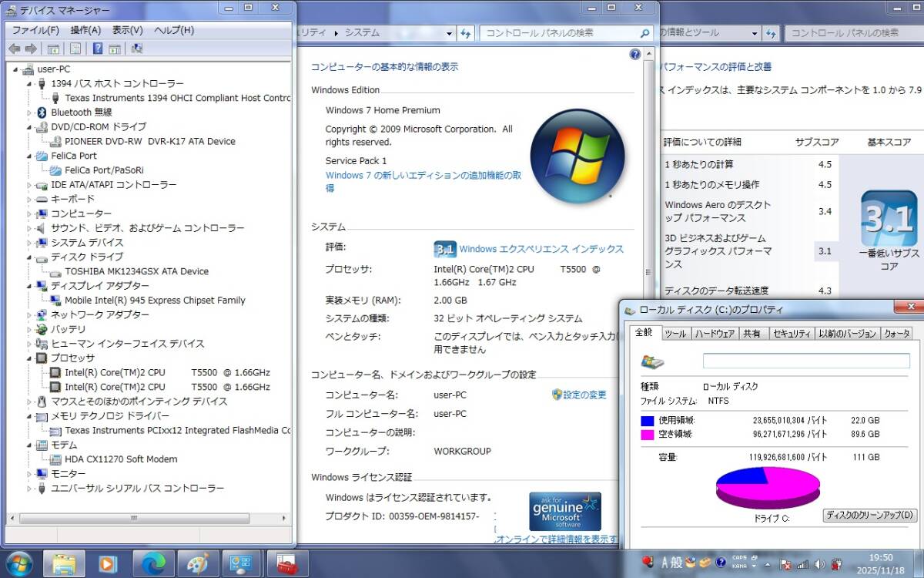This screenshot has width=924, height=578.
Task: Click the blue 使用領域 color swatch
Action: point(647,421)
